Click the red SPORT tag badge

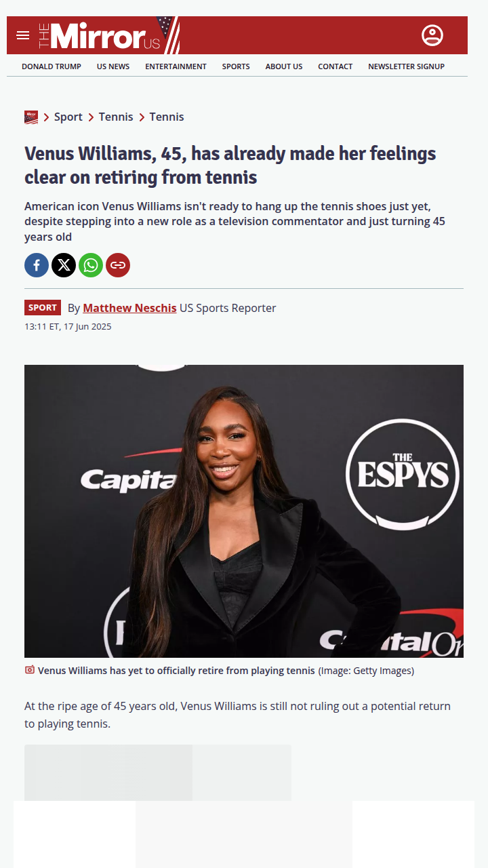click(x=43, y=308)
